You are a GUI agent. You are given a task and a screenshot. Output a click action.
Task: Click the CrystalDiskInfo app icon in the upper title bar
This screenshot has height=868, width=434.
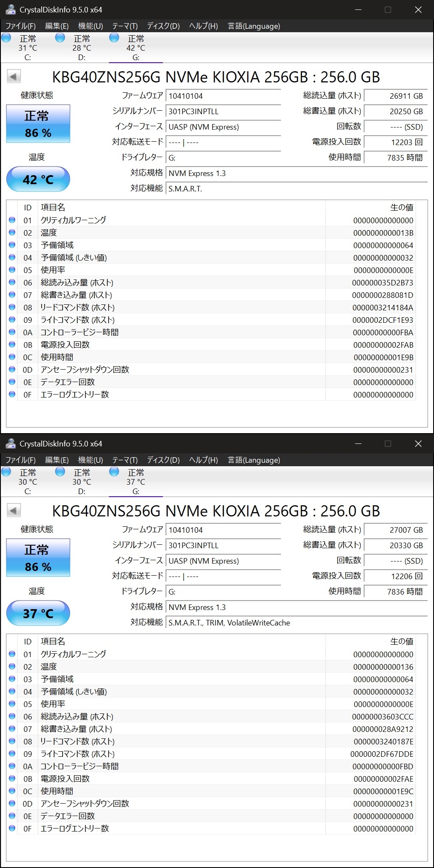(10, 9)
